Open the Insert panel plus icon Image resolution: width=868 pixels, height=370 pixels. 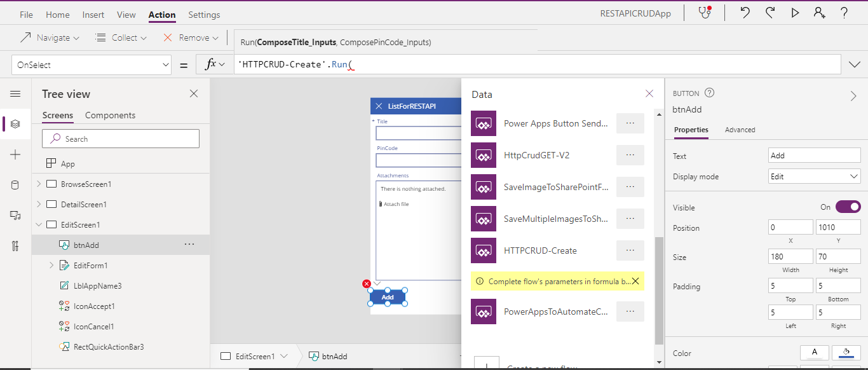[x=15, y=154]
